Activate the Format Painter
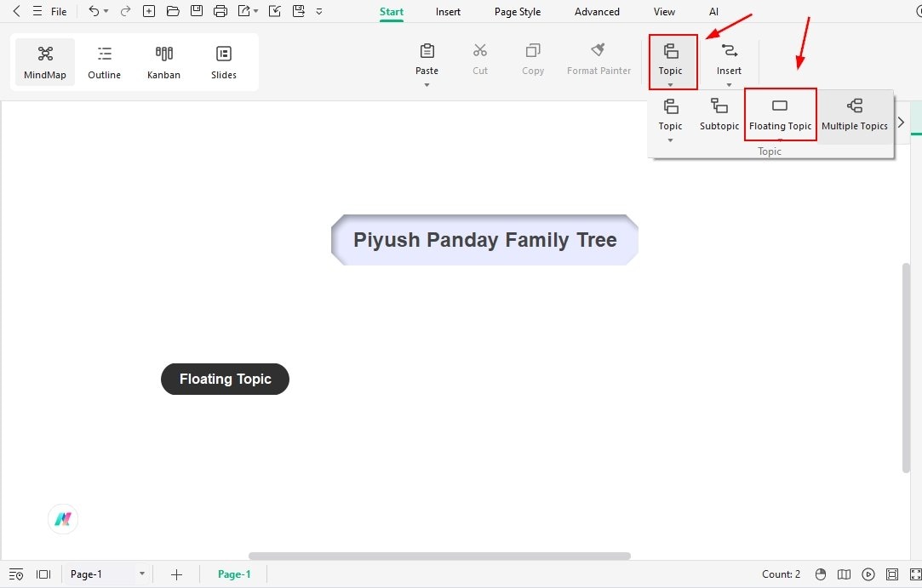 [x=598, y=58]
